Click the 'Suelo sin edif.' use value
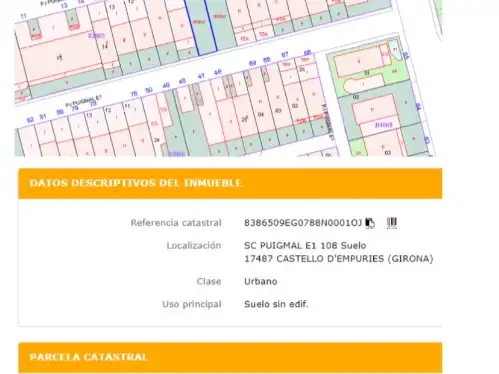Screen dimensions: 499x374 pos(276,304)
